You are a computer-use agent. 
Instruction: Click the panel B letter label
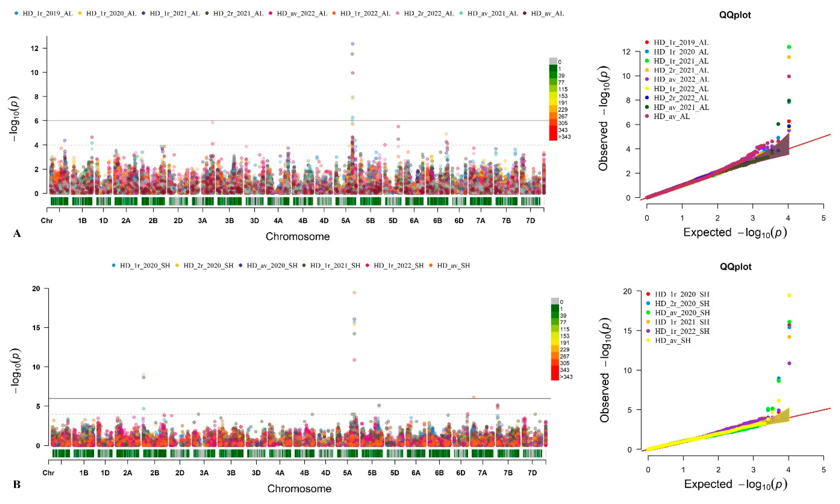coord(17,485)
